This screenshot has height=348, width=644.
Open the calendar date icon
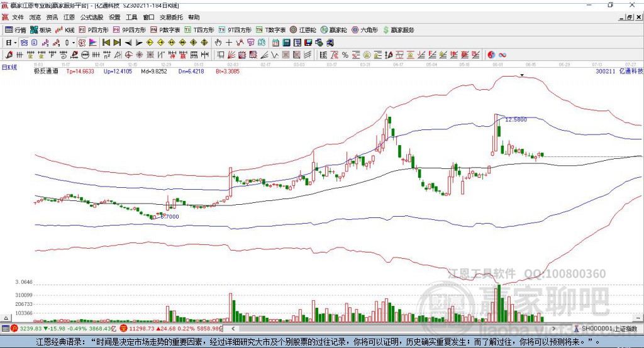tap(275, 43)
